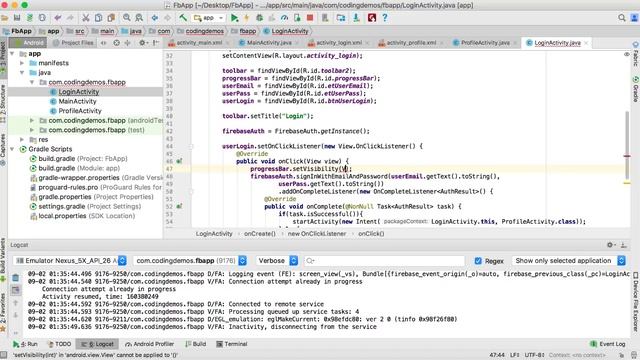Click the onCreate() breadcrumb below editor
This screenshot has width=640, height=360.
[260, 234]
